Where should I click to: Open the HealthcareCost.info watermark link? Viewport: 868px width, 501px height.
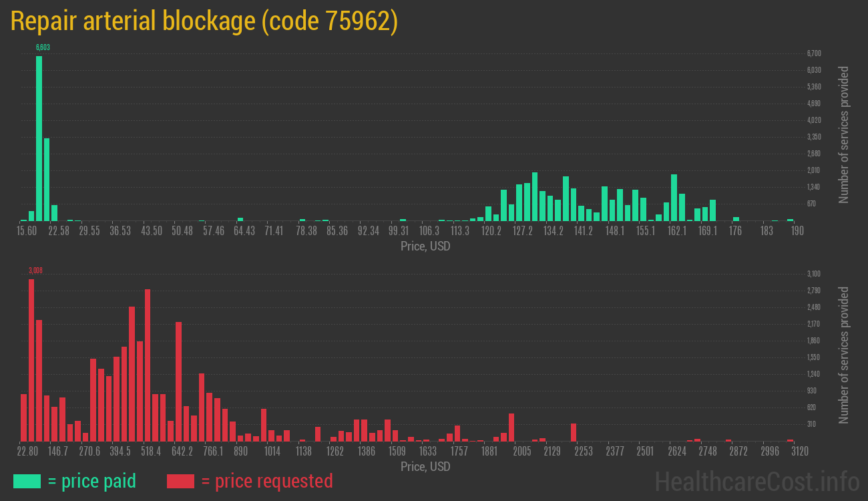pyautogui.click(x=756, y=481)
